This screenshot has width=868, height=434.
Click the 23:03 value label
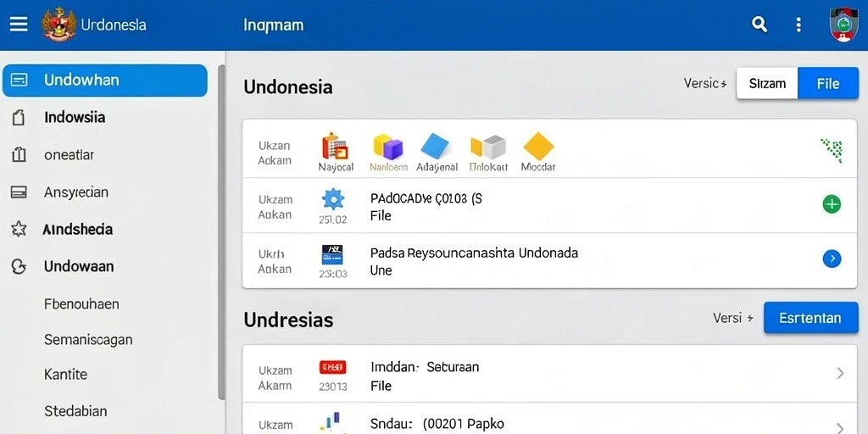[332, 274]
